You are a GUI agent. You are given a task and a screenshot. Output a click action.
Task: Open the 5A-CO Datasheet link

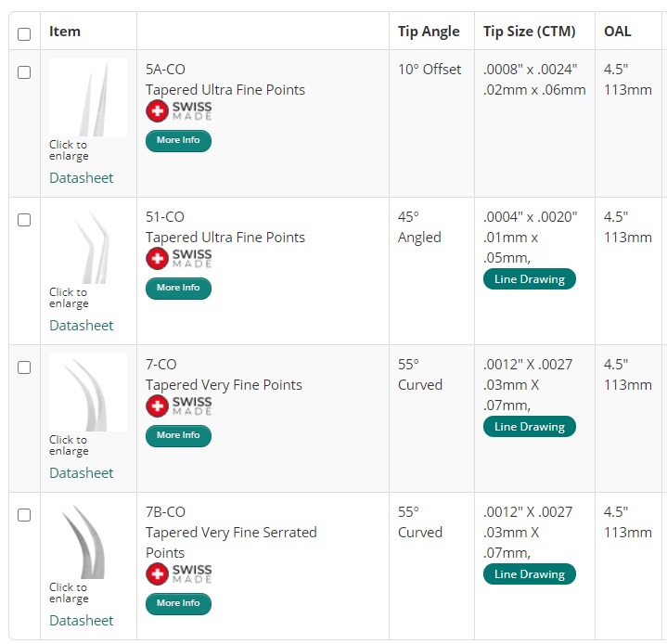[x=82, y=178]
